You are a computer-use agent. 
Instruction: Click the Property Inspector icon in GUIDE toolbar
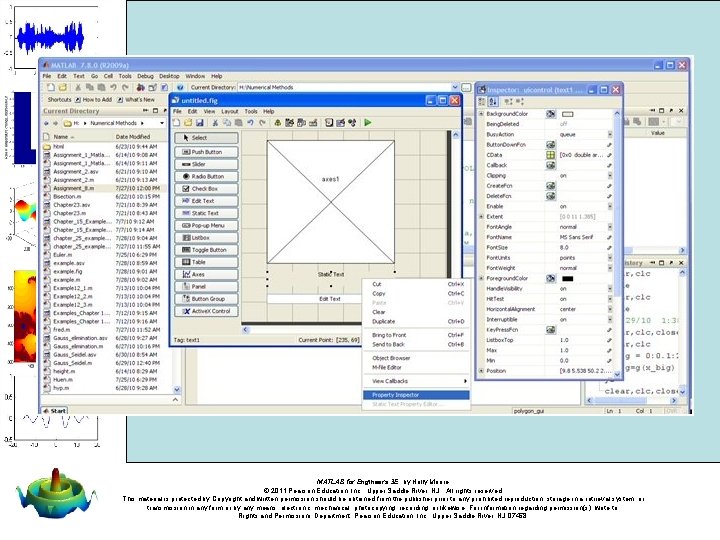(340, 123)
